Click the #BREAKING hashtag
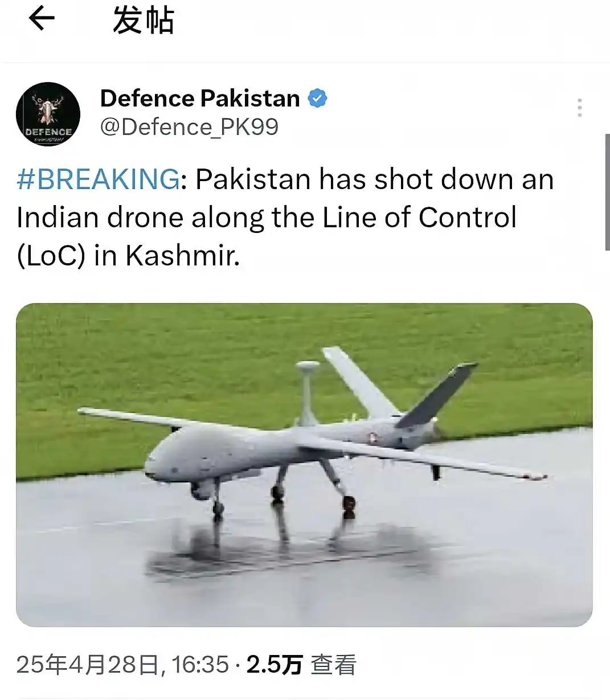This screenshot has width=610, height=700. click(99, 179)
